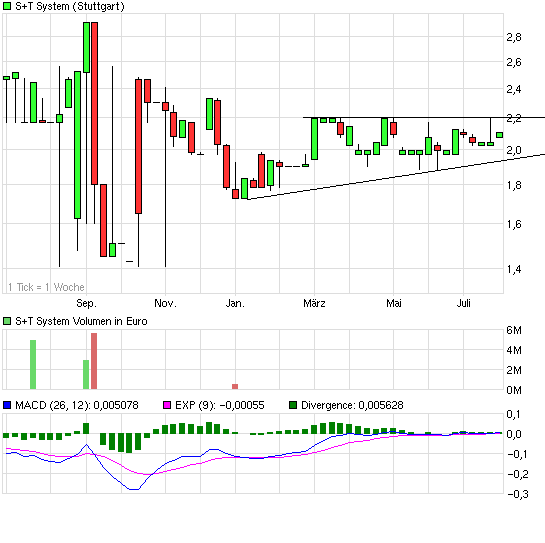The width and height of the screenshot is (545, 543).
Task: Click the 1,6 price axis label
Action: [514, 224]
